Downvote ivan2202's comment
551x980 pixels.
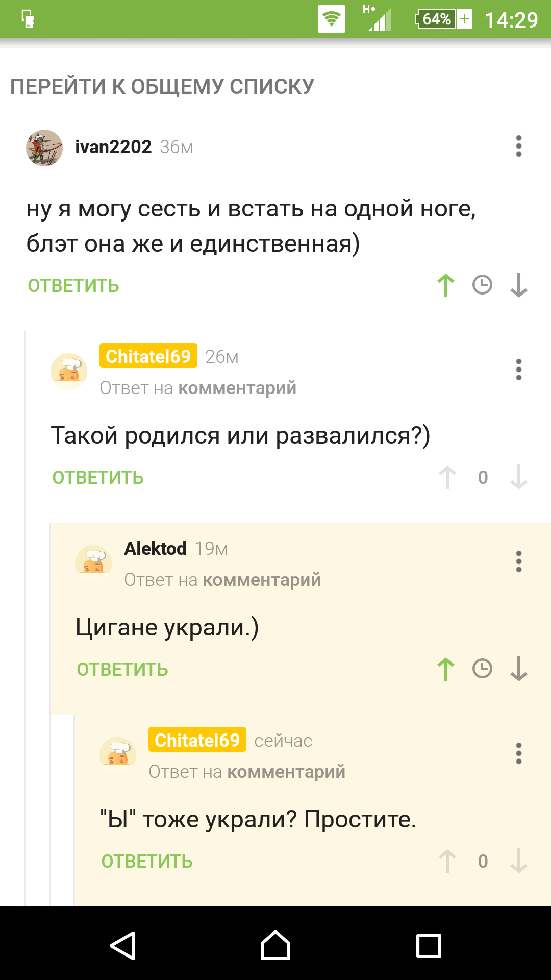pos(518,285)
